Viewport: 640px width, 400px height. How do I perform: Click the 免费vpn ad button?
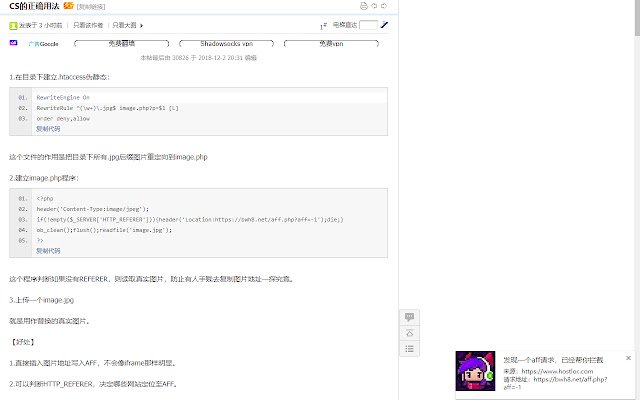331,43
